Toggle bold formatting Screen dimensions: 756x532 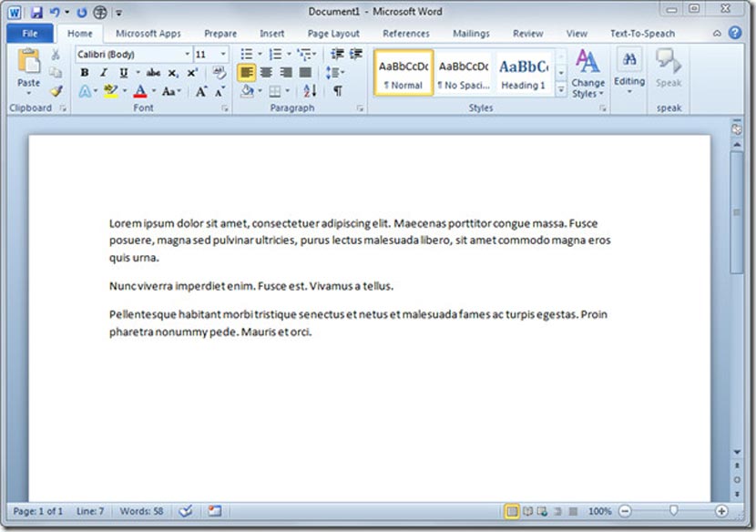point(84,73)
